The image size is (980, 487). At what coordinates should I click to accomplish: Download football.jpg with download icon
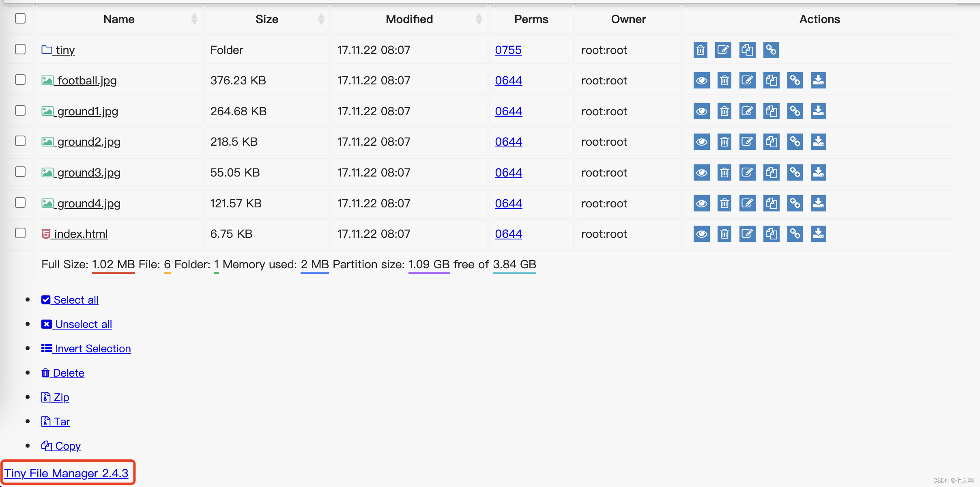[819, 81]
